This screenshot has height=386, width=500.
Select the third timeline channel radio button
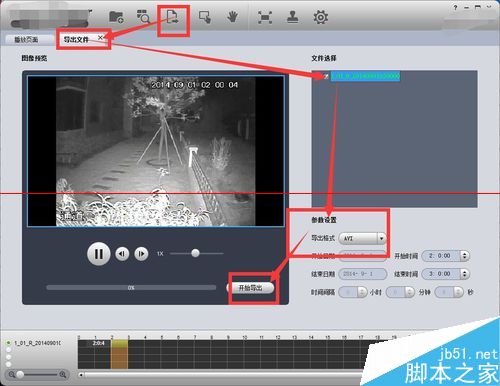[8, 357]
